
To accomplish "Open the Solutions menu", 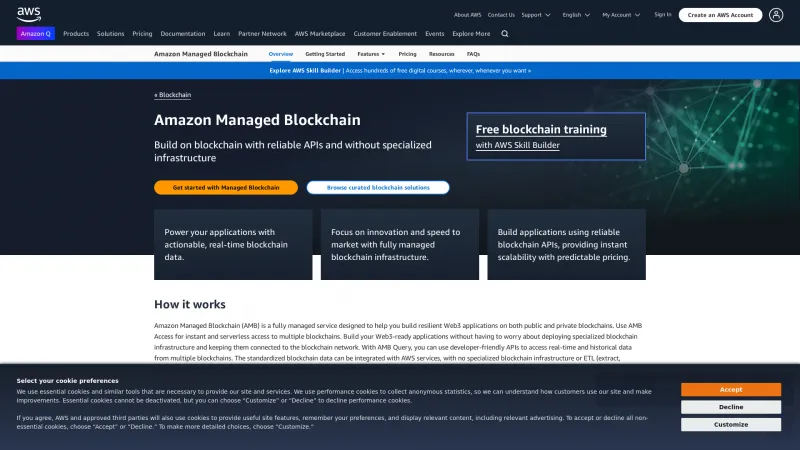I will point(111,34).
